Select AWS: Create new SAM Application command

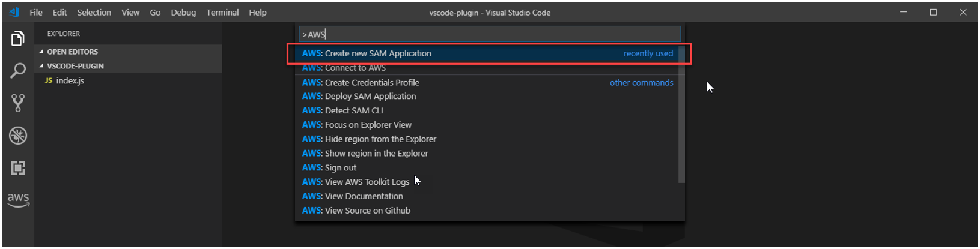coord(378,53)
